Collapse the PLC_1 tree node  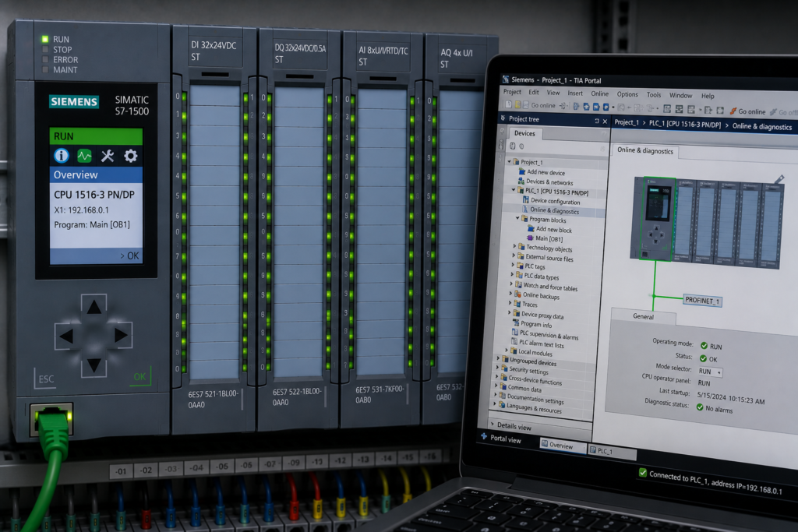(514, 190)
